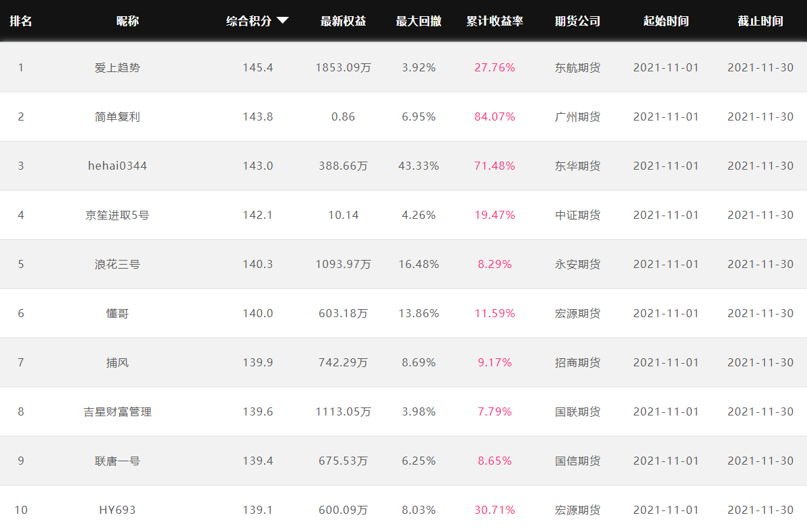Click return rate 8.29%
Screen dimensions: 807x532
(x=494, y=264)
